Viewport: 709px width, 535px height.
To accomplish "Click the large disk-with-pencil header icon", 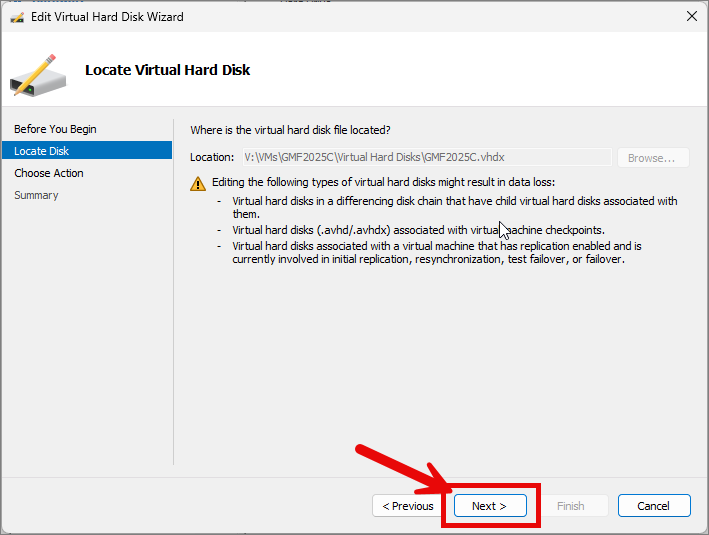I will tap(38, 75).
